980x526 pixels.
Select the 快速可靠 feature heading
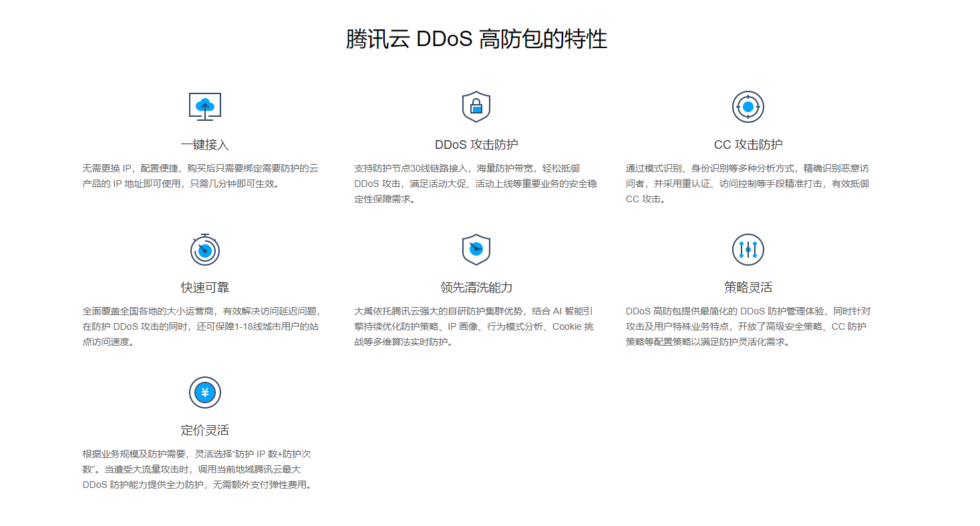(x=205, y=288)
